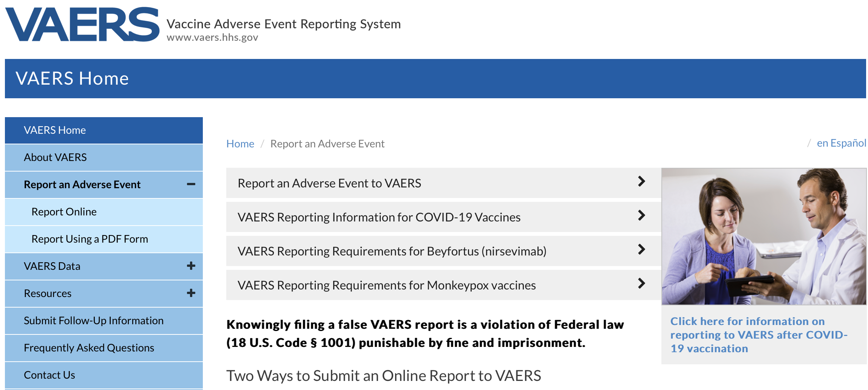The height and width of the screenshot is (390, 868).
Task: Expand chevron for Monkeypox vaccines requirements
Action: click(x=641, y=283)
